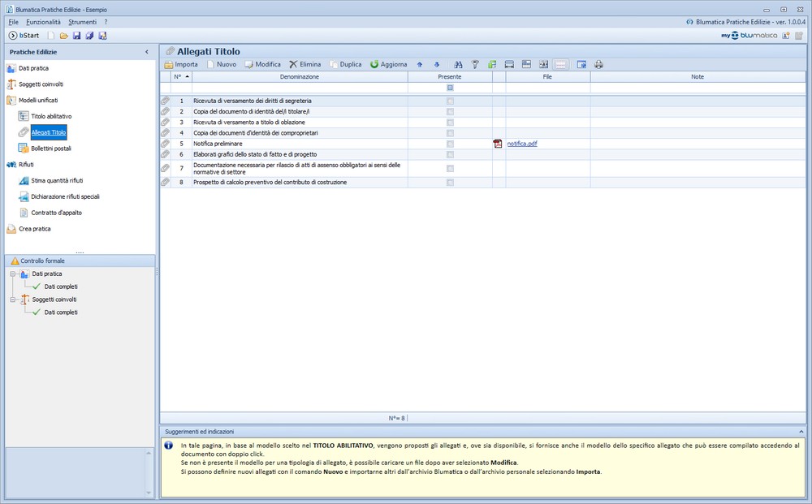Move row down with blue down arrow

tap(437, 65)
